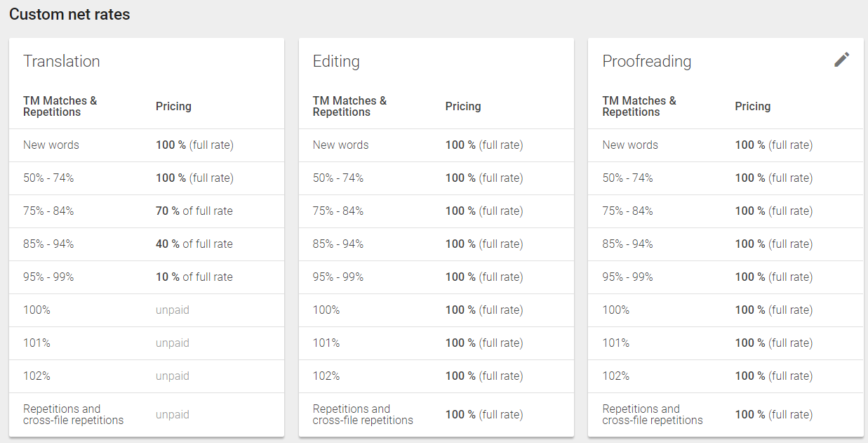The width and height of the screenshot is (868, 443).
Task: Click unpaid in Translation's Repetitions row
Action: point(173,414)
